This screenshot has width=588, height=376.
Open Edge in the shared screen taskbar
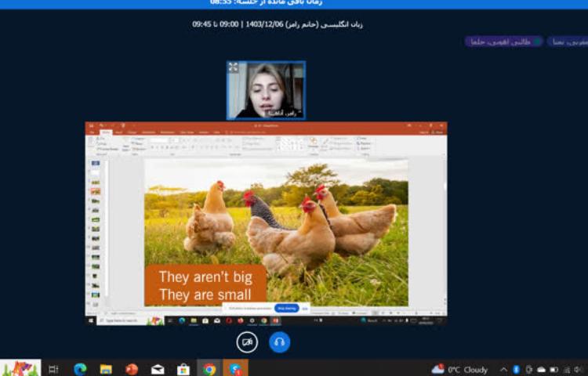(x=182, y=320)
